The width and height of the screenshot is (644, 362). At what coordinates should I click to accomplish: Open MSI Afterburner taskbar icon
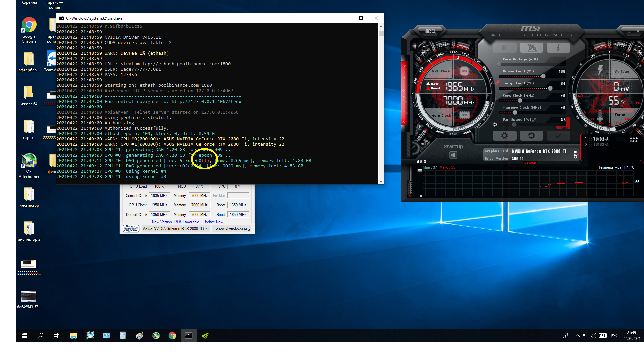(156, 336)
